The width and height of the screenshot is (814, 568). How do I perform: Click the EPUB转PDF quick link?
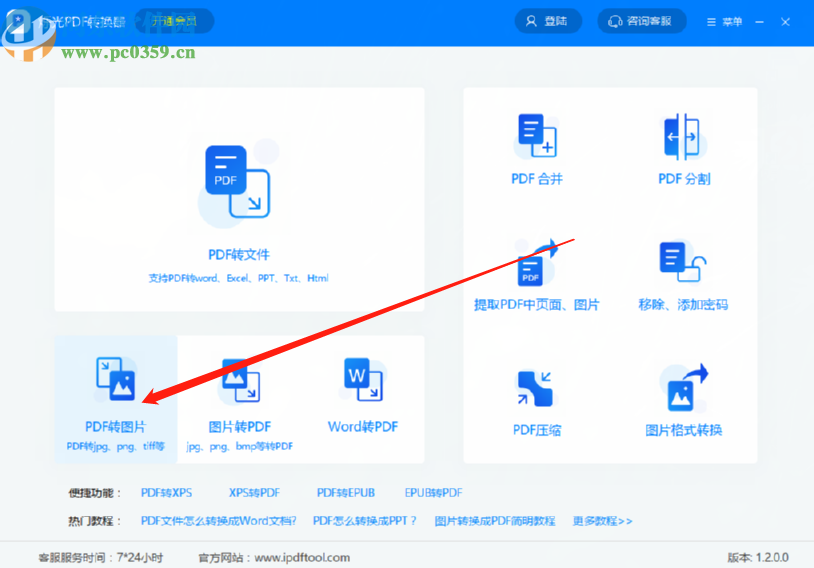click(x=433, y=493)
